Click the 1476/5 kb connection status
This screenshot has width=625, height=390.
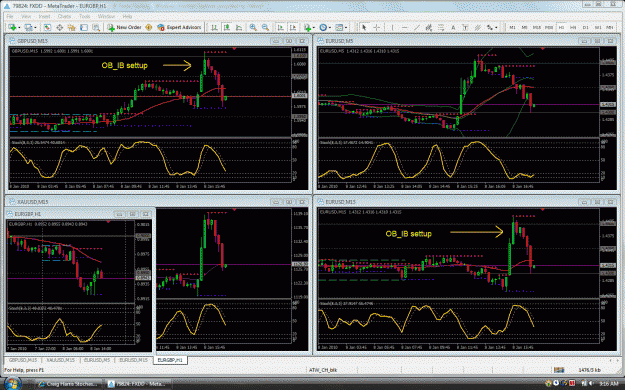pos(590,370)
